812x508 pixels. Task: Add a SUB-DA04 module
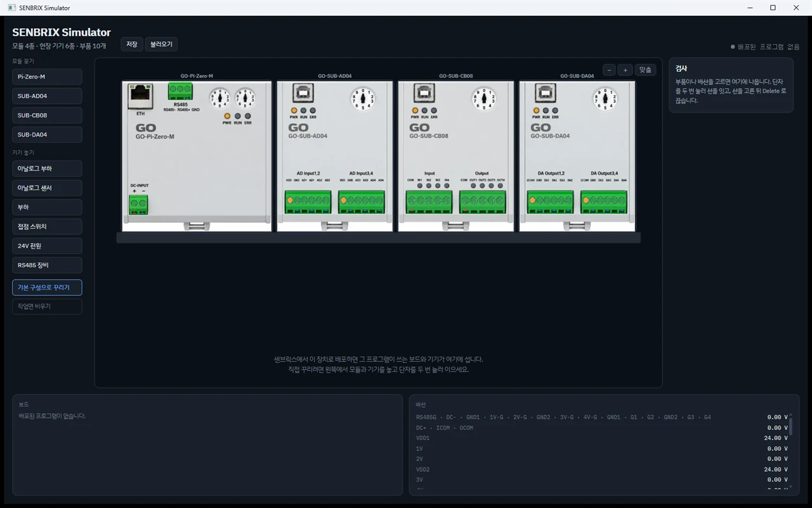coord(47,135)
